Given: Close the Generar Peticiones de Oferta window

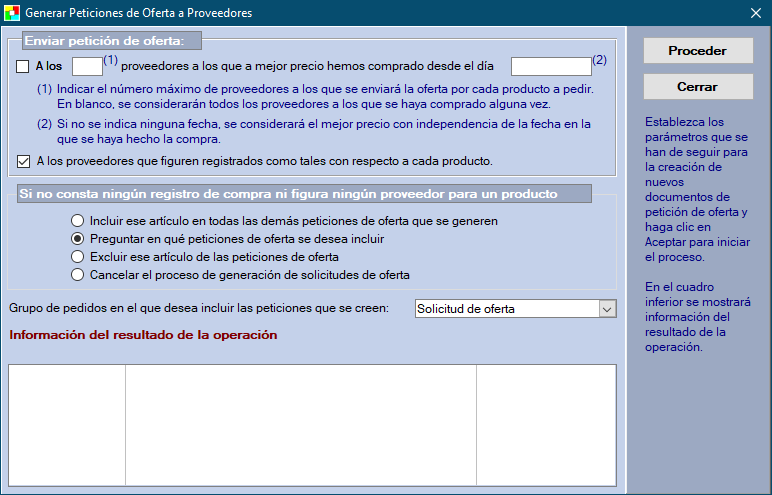Looking at the screenshot, I should point(756,13).
